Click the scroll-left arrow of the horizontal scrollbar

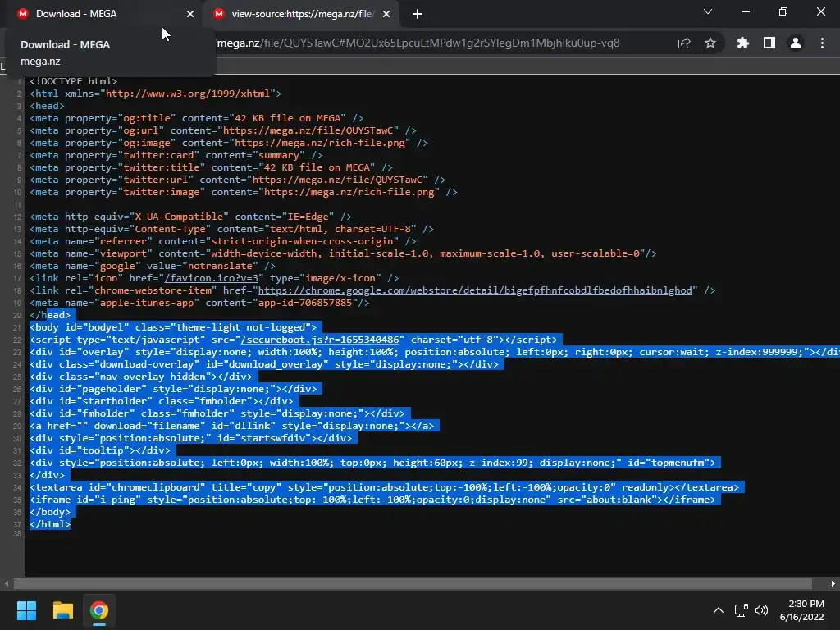click(7, 583)
